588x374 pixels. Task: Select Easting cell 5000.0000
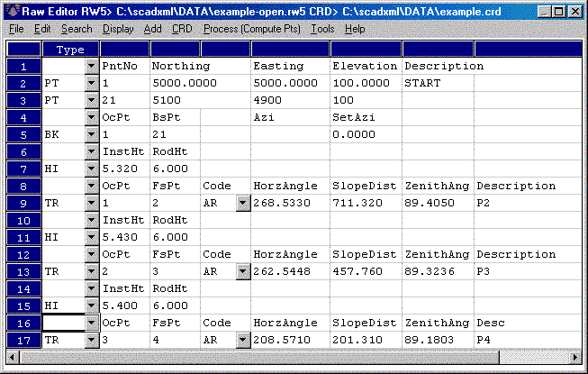(x=290, y=83)
